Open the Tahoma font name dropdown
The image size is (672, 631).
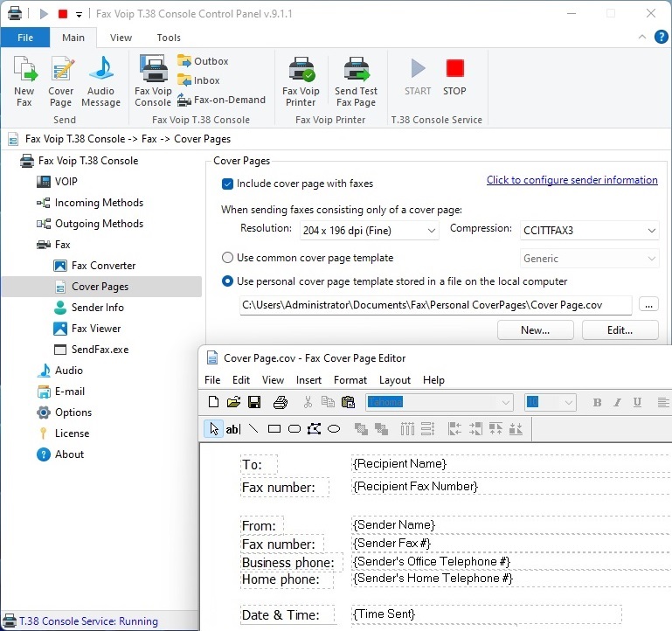coord(439,403)
